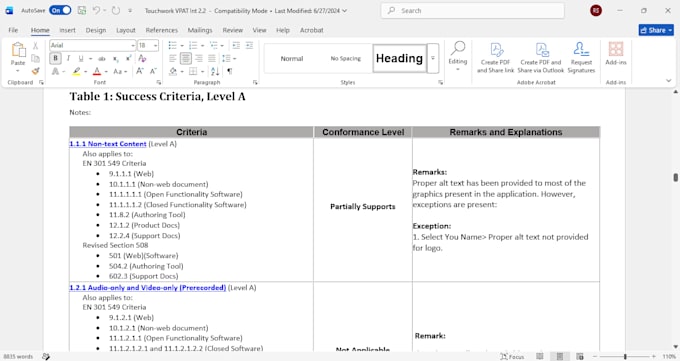The height and width of the screenshot is (361, 680).
Task: Click the Search box in title bar
Action: coord(473,10)
